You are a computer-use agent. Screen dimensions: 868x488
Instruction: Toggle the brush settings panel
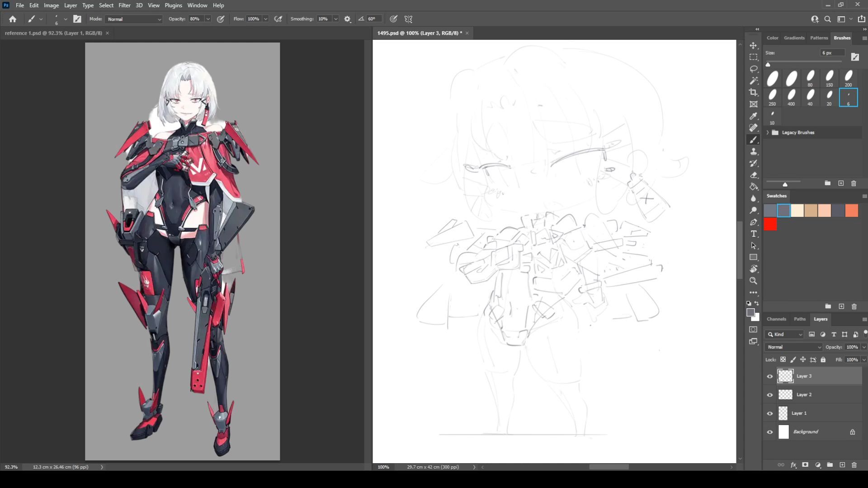click(77, 19)
